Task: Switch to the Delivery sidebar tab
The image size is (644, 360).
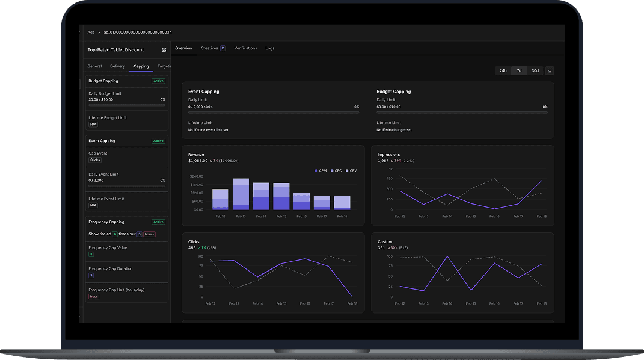Action: point(117,66)
